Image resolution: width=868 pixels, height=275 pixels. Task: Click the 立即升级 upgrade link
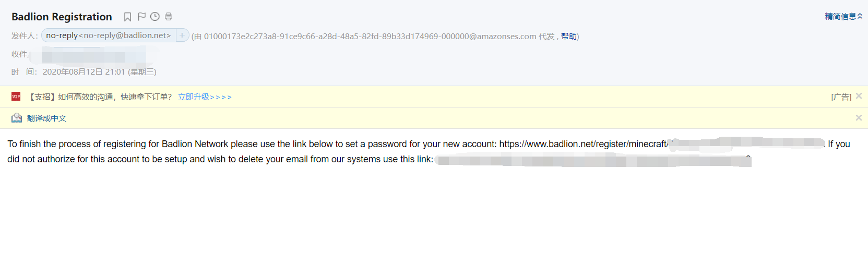205,97
